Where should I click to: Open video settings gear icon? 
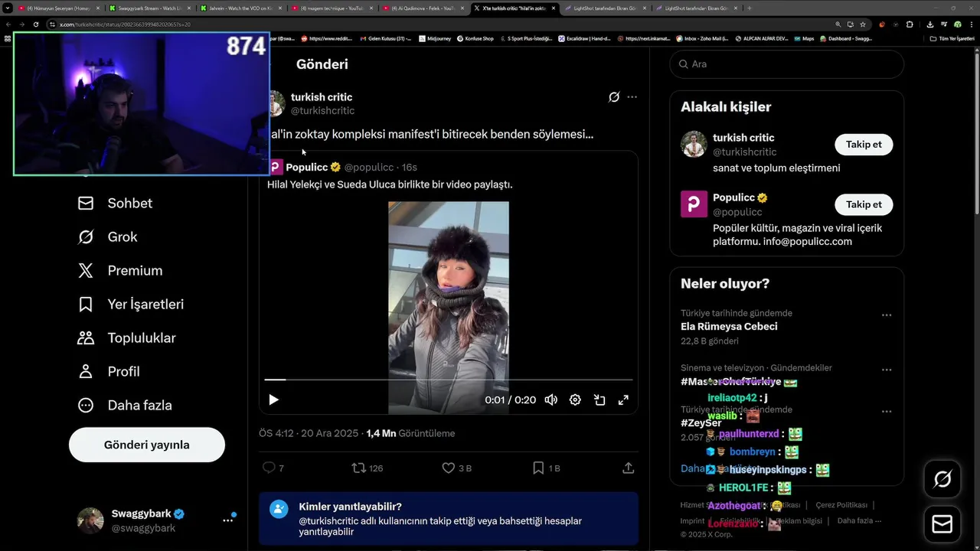[575, 399]
